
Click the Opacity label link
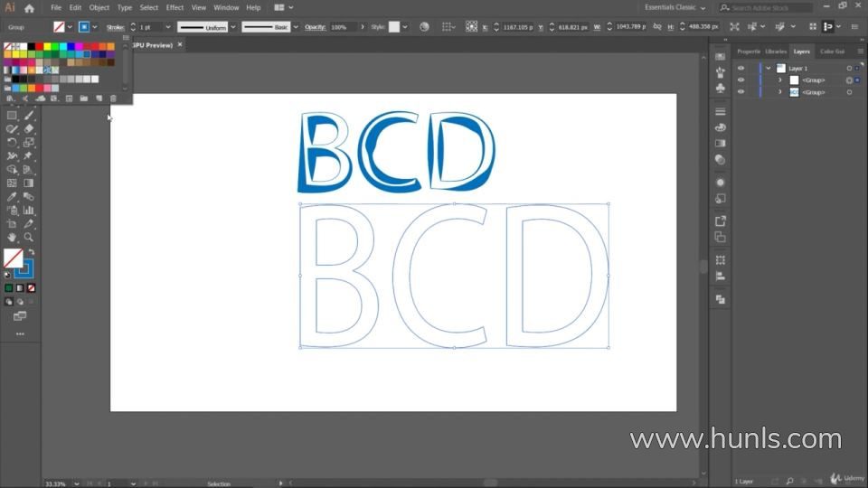[315, 27]
